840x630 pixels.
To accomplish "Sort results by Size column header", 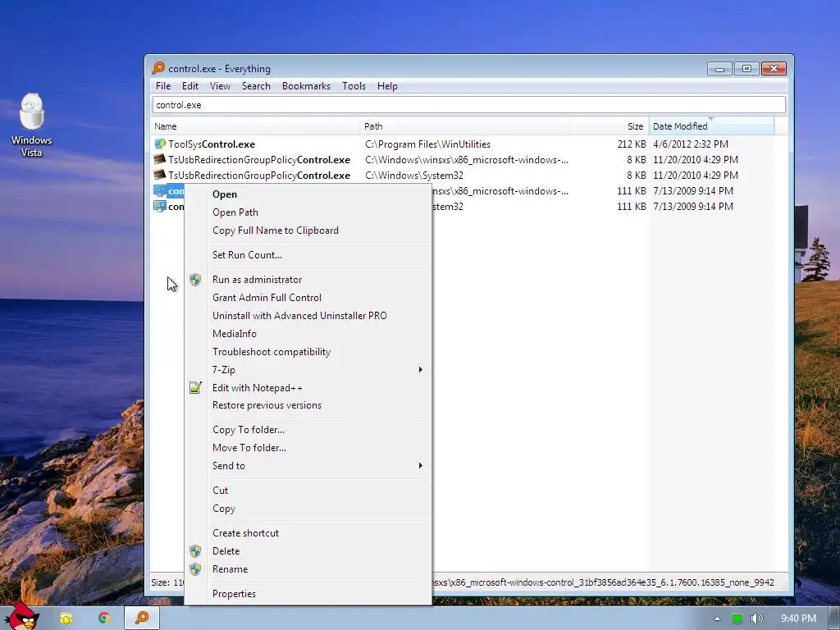I will coord(609,126).
